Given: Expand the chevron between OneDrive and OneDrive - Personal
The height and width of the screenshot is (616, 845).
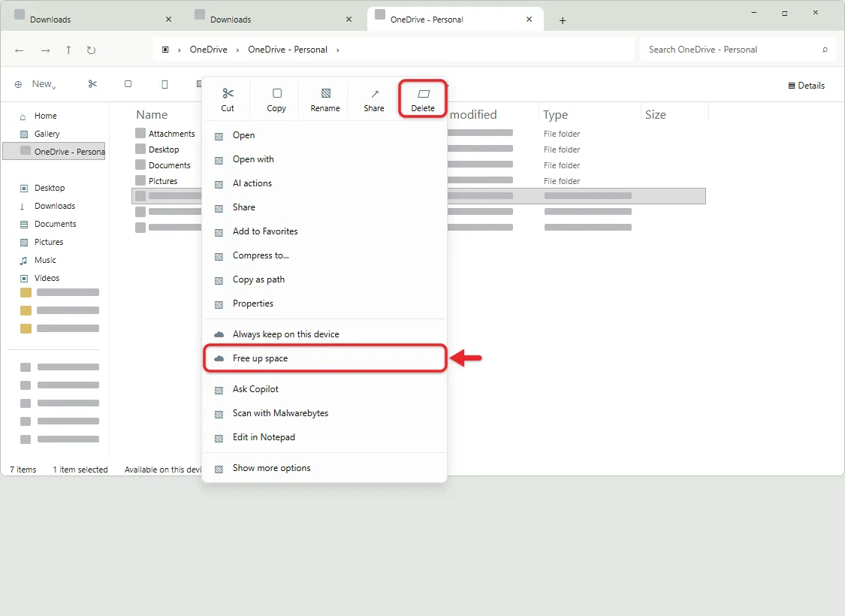Looking at the screenshot, I should click(x=237, y=50).
